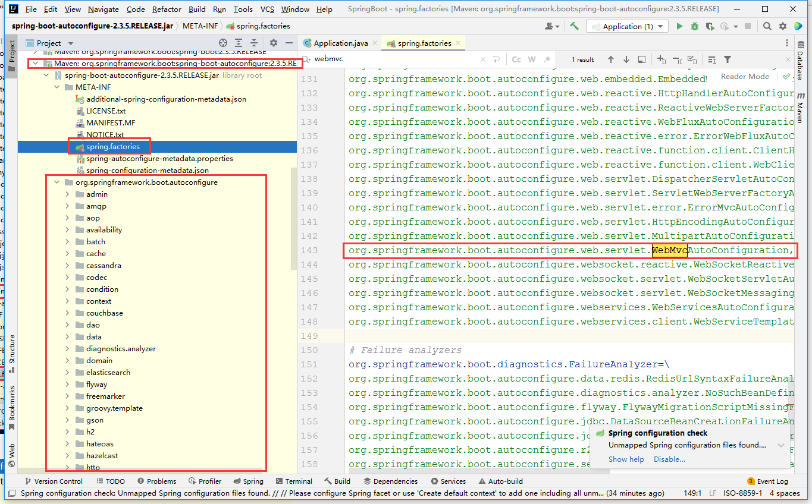Select opened file target icon in Project panel
The image size is (812, 504).
223,43
